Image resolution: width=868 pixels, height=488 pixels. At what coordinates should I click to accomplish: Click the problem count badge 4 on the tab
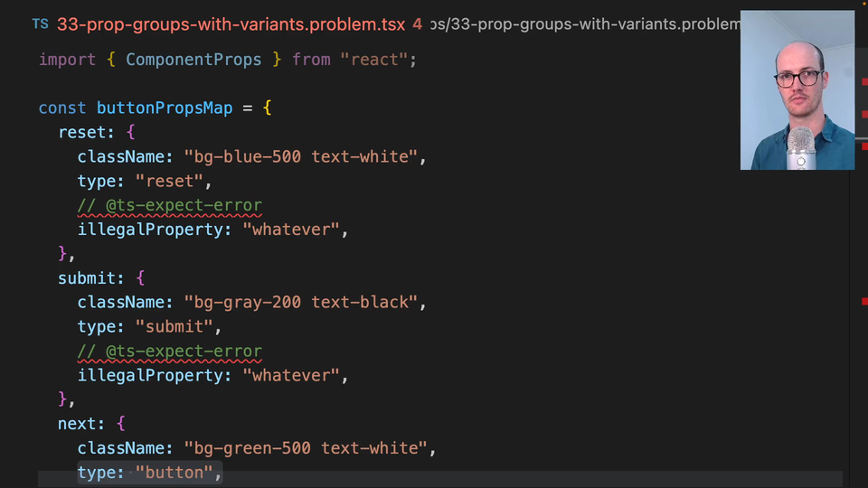417,24
